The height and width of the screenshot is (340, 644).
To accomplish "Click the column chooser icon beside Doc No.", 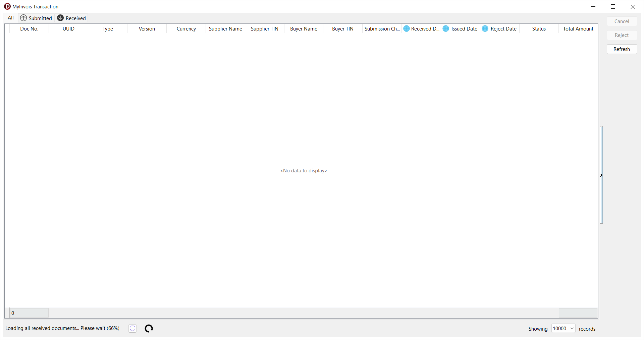I will [7, 29].
